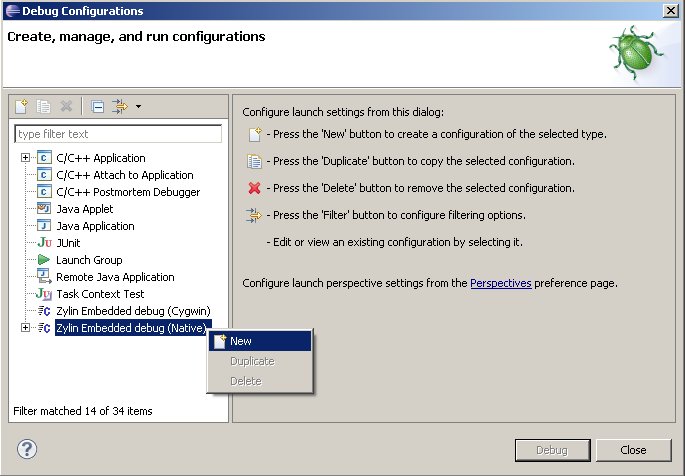
Task: Open the Perspectives preference page link
Action: tap(500, 283)
